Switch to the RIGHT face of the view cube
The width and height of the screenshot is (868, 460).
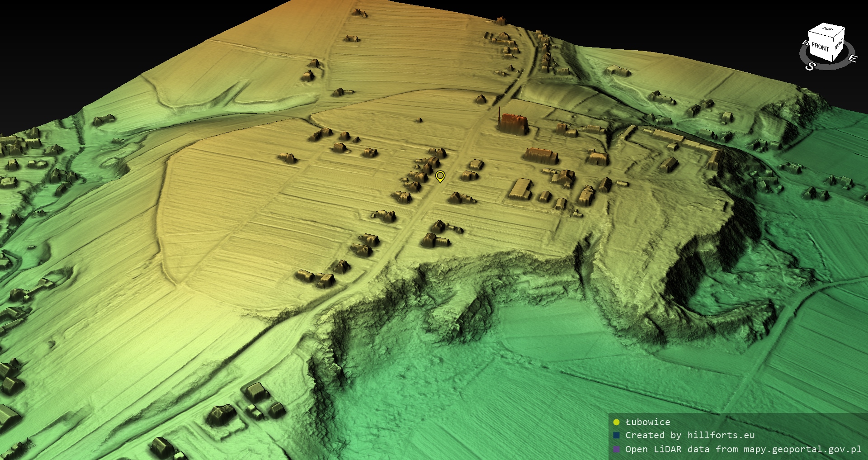pos(839,45)
